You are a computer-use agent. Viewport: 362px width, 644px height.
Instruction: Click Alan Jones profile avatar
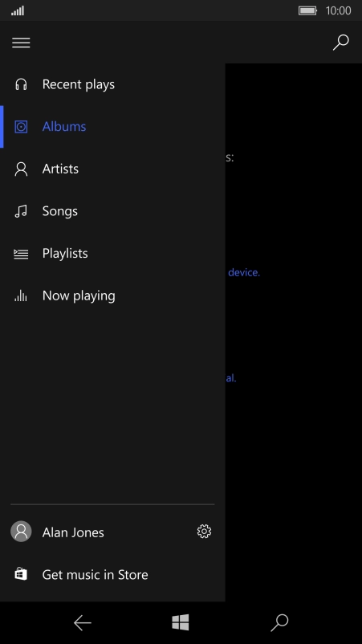[x=21, y=532]
